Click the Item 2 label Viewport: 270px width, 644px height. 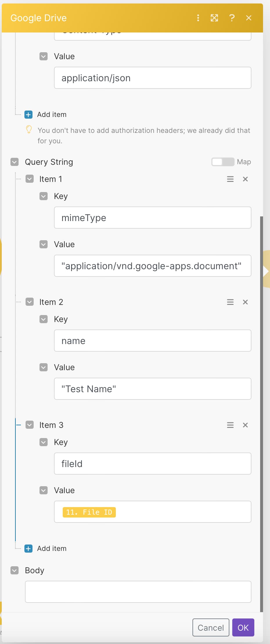pos(51,302)
